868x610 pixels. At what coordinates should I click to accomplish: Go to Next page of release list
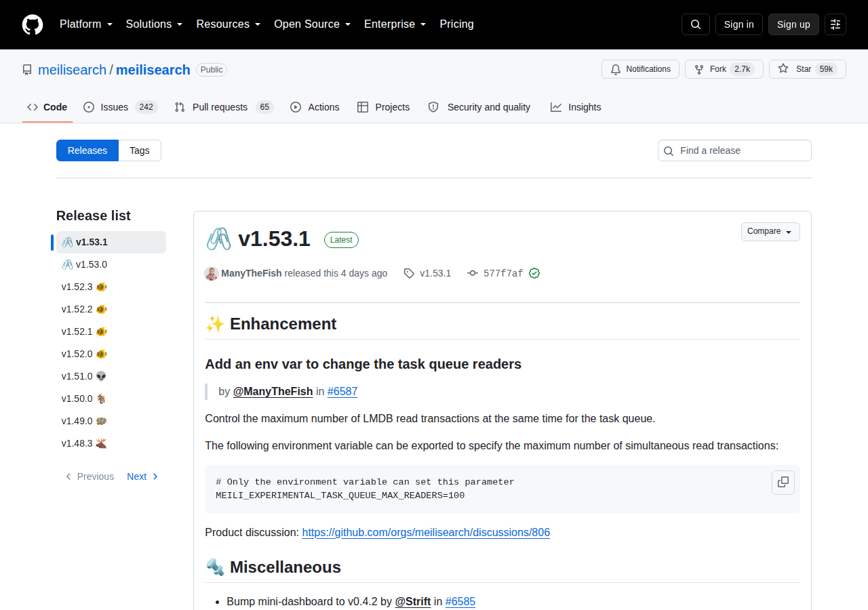pos(143,476)
